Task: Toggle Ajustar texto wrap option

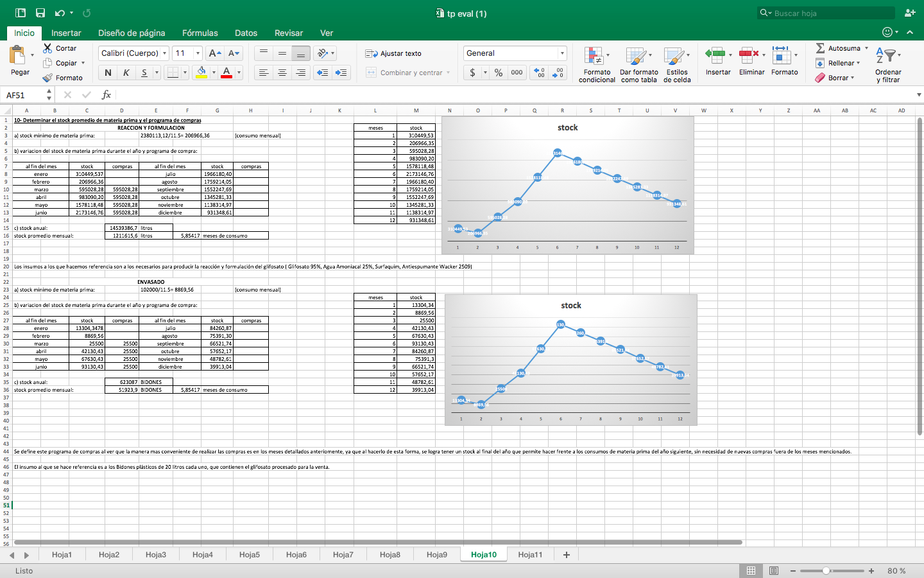Action: (393, 53)
